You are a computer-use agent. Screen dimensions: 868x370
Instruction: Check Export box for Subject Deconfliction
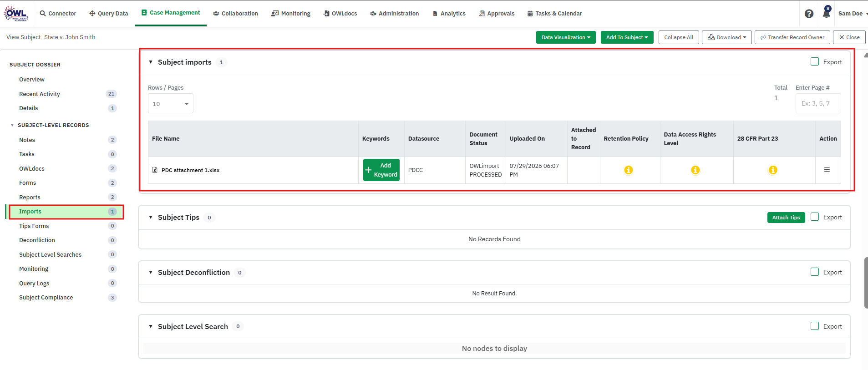pos(815,272)
